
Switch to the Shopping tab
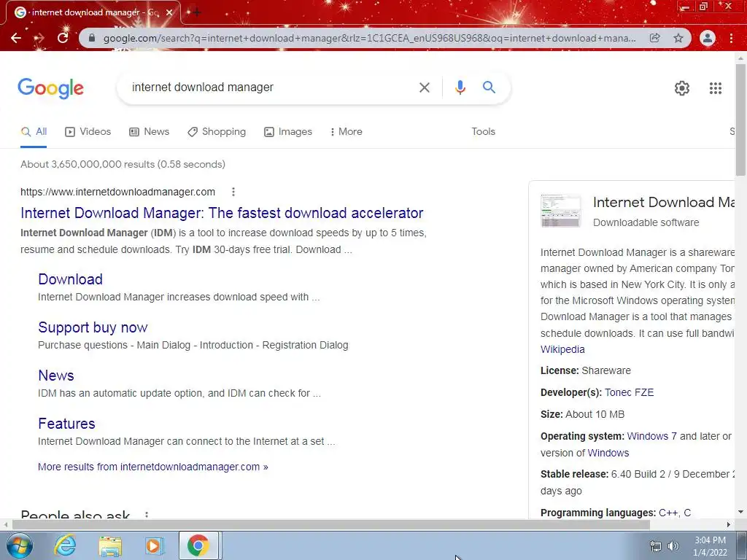pos(217,132)
